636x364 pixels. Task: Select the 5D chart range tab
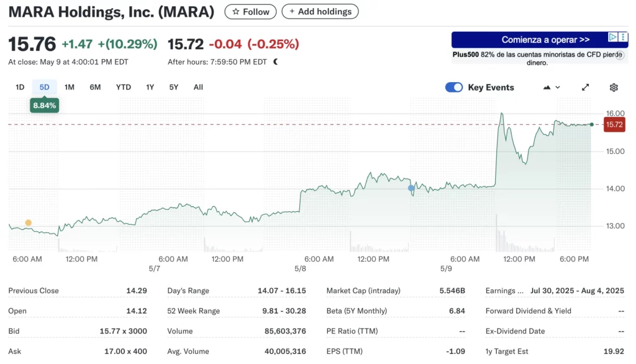(44, 87)
